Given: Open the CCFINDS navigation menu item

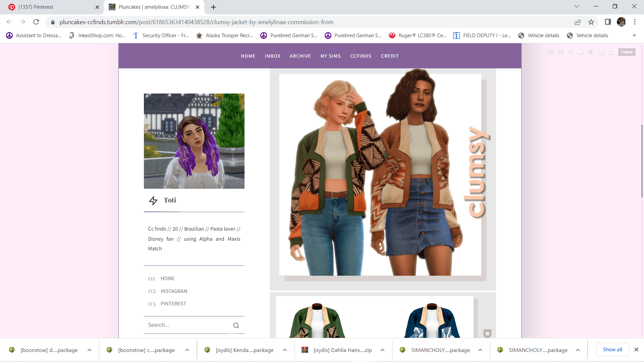Looking at the screenshot, I should [x=361, y=56].
